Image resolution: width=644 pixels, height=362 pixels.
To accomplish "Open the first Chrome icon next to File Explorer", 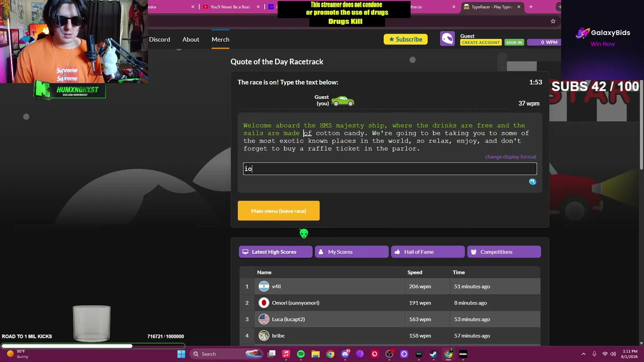I will (x=330, y=354).
